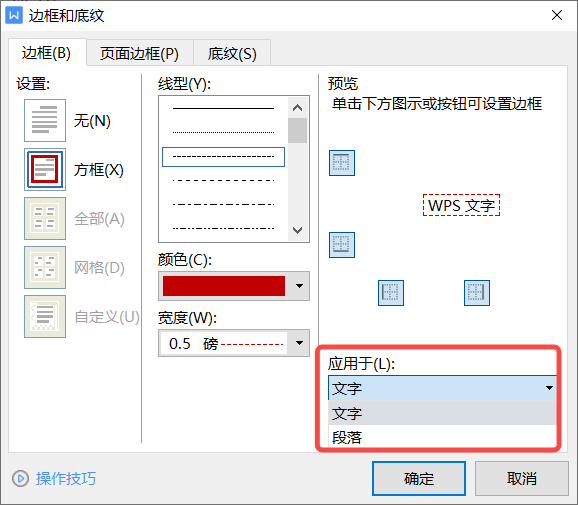Collapse the 应用于(L) dropdown arrow

[549, 388]
